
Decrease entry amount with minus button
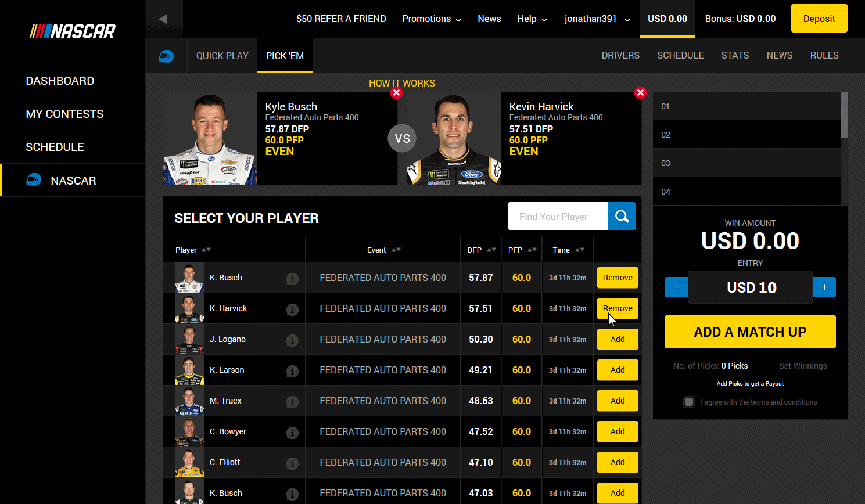[x=676, y=287]
